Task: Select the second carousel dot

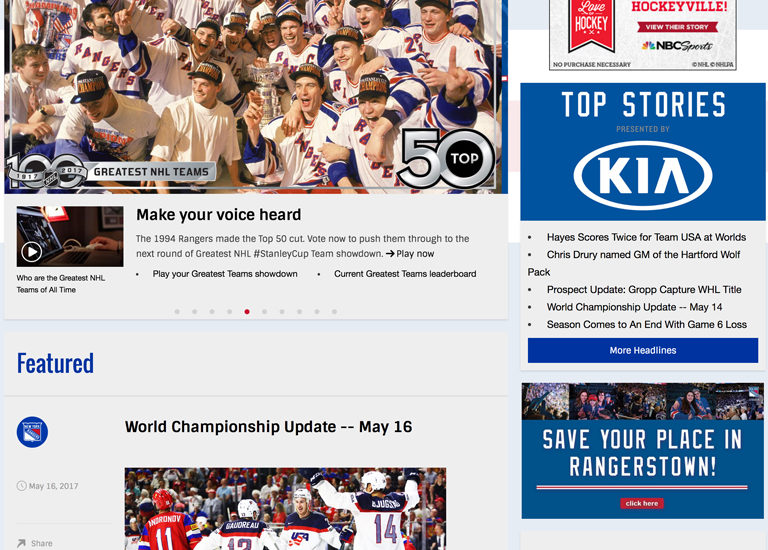Action: click(x=194, y=311)
